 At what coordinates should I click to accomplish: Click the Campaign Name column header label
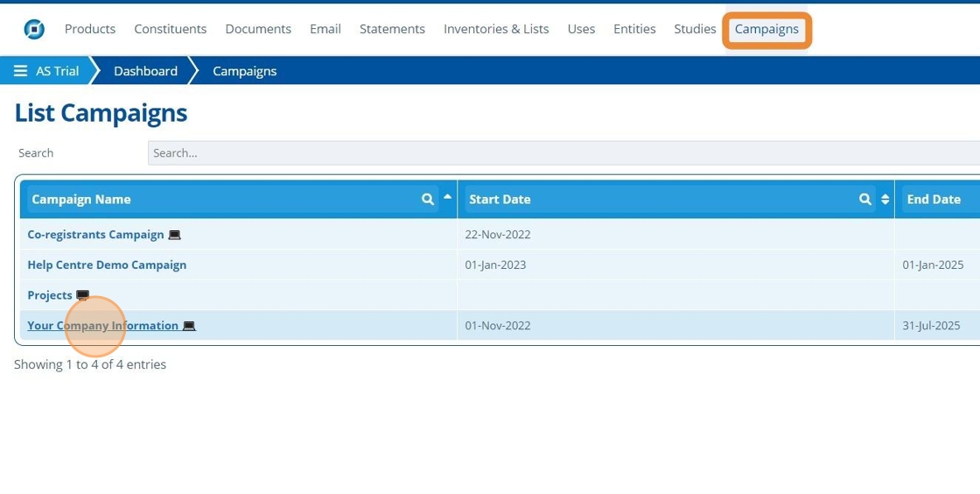81,200
